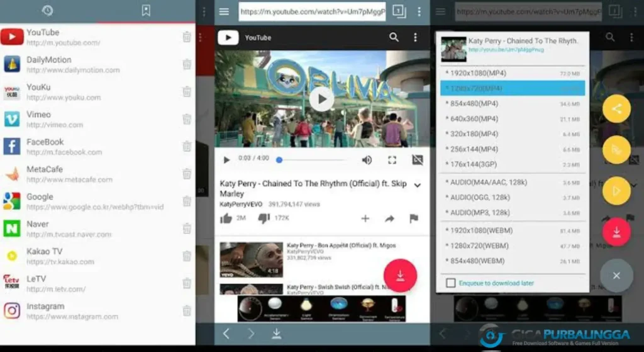
Task: Dislike the Katy Perry video
Action: tap(264, 219)
